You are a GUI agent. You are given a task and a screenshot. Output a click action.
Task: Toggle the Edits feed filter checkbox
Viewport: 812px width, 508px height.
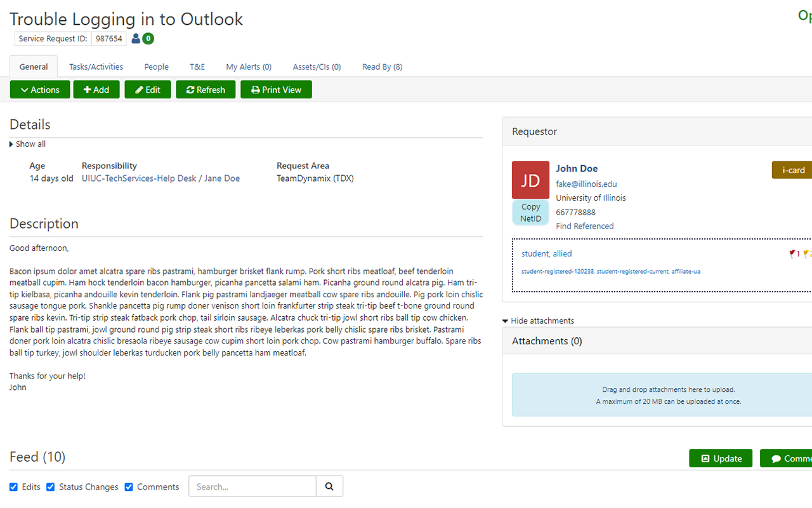pos(13,487)
